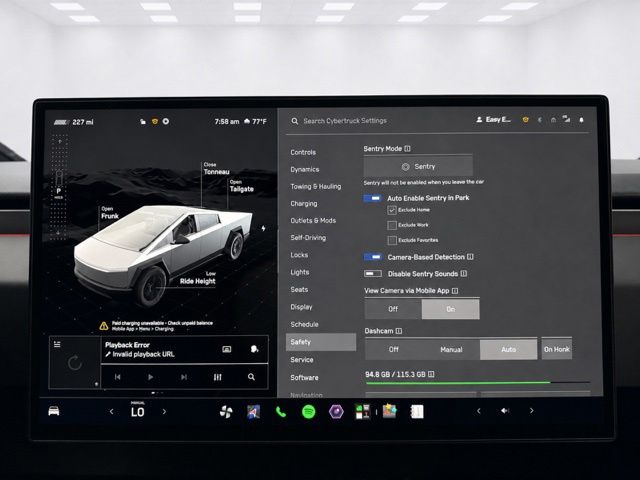Image resolution: width=640 pixels, height=480 pixels.
Task: Tap the charging bolt icon beside the truck
Action: pos(263,229)
